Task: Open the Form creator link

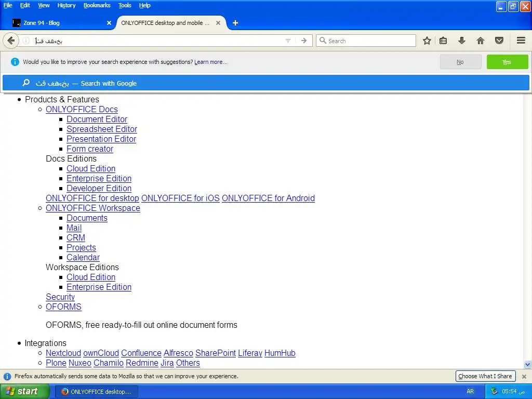Action: 90,149
